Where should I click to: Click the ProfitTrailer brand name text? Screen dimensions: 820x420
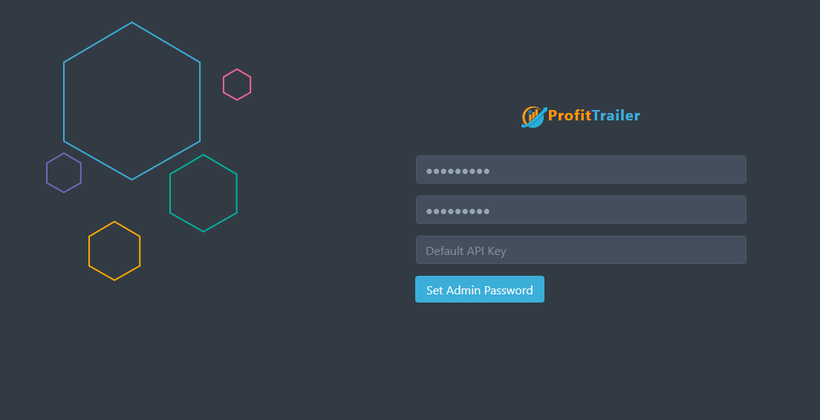[x=594, y=116]
